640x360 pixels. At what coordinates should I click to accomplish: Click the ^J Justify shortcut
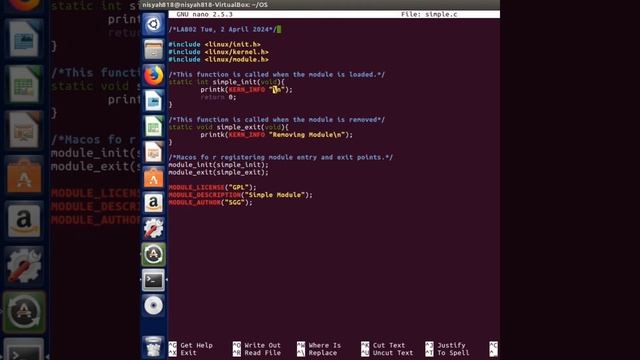(445, 345)
